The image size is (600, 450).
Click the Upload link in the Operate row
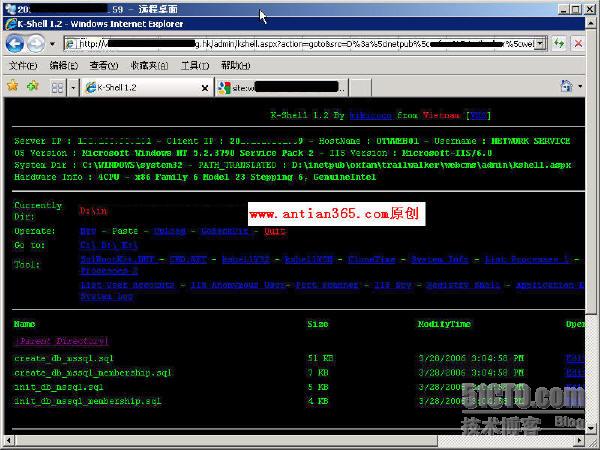coord(170,231)
